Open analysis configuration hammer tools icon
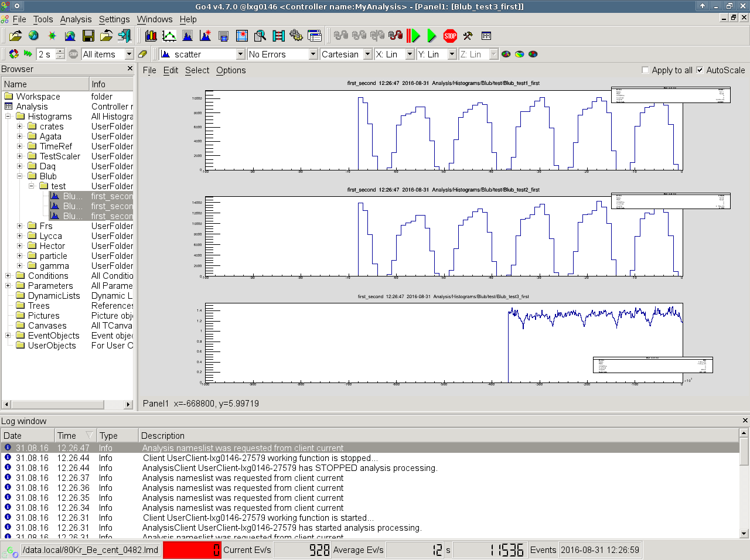 point(468,36)
